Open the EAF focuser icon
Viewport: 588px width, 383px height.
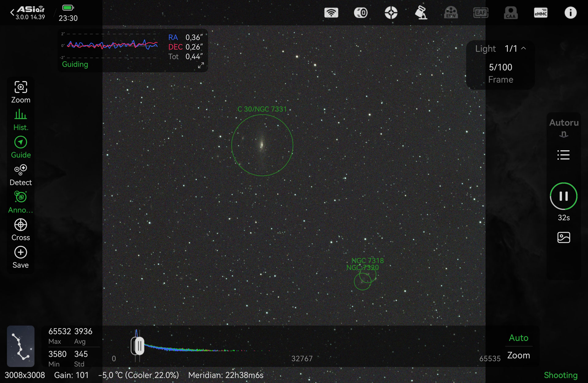point(481,13)
